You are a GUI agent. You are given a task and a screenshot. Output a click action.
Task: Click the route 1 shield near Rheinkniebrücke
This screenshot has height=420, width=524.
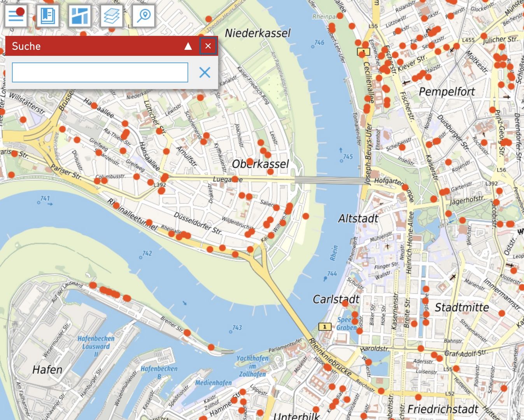324,327
